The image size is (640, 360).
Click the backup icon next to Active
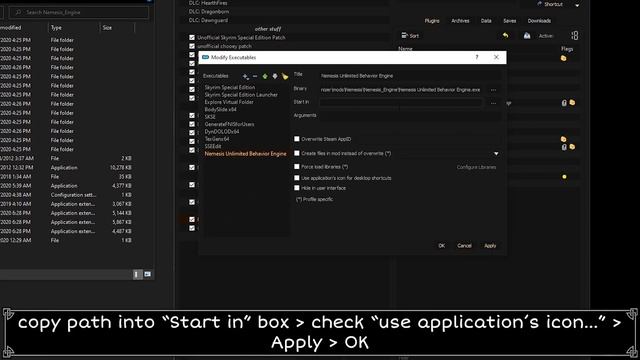coord(527,36)
